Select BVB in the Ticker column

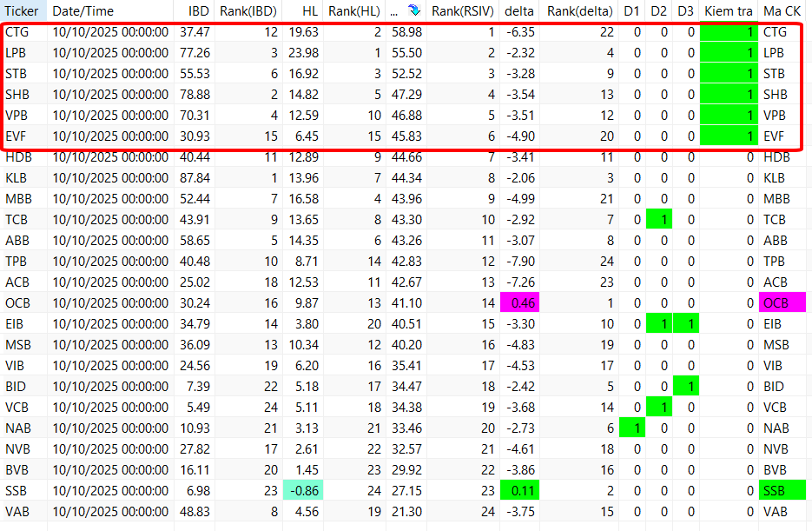pyautogui.click(x=17, y=470)
